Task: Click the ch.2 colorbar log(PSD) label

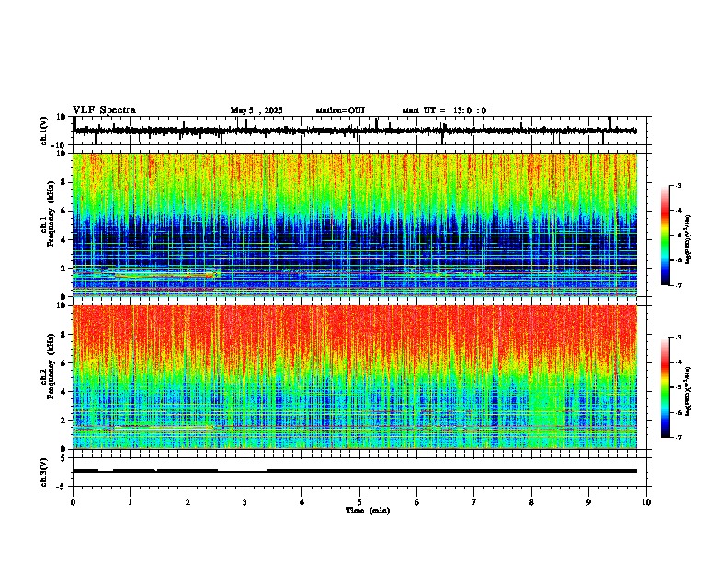Action: click(688, 392)
